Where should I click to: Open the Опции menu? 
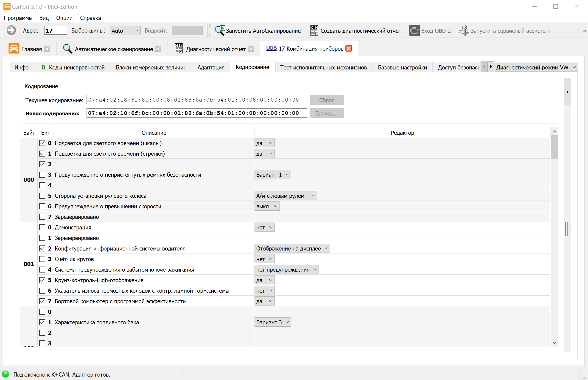coord(64,18)
